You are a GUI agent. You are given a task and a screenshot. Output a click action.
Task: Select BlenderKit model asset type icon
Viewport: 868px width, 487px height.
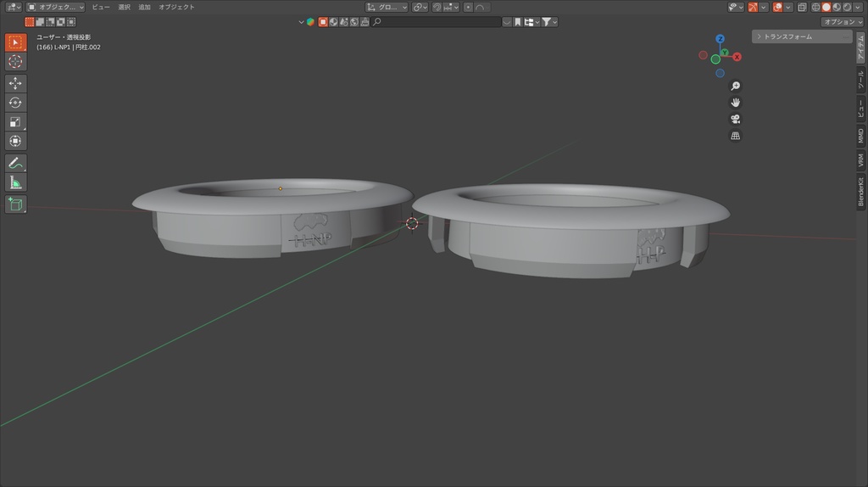tap(323, 22)
